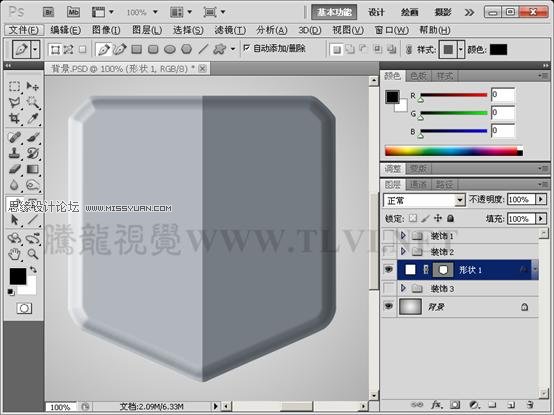Select the Gradient tool
This screenshot has height=415, width=554.
[33, 169]
